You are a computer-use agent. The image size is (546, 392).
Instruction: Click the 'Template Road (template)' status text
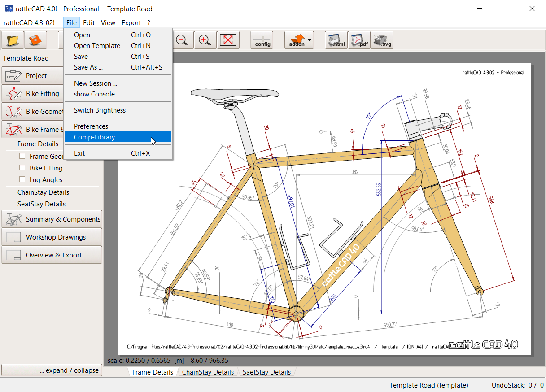tap(429, 385)
